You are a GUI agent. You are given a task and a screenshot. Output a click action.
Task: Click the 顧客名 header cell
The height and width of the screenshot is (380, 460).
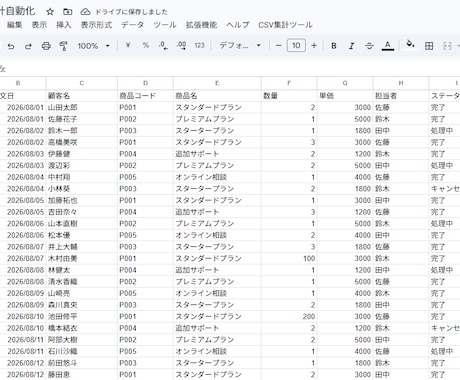[x=82, y=96]
